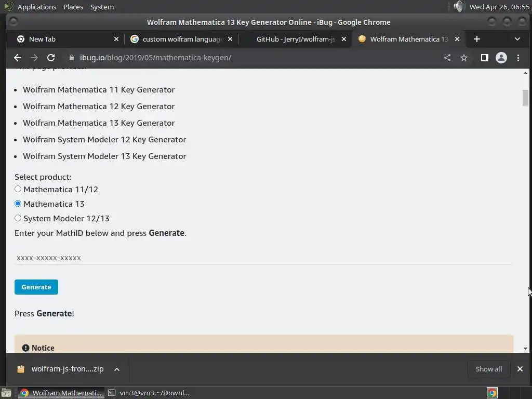Open a new browser tab
The height and width of the screenshot is (399, 532).
477,39
